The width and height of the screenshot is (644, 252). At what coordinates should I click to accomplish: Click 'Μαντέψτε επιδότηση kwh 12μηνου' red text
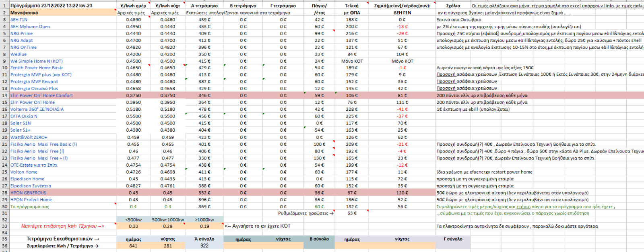(x=62, y=226)
